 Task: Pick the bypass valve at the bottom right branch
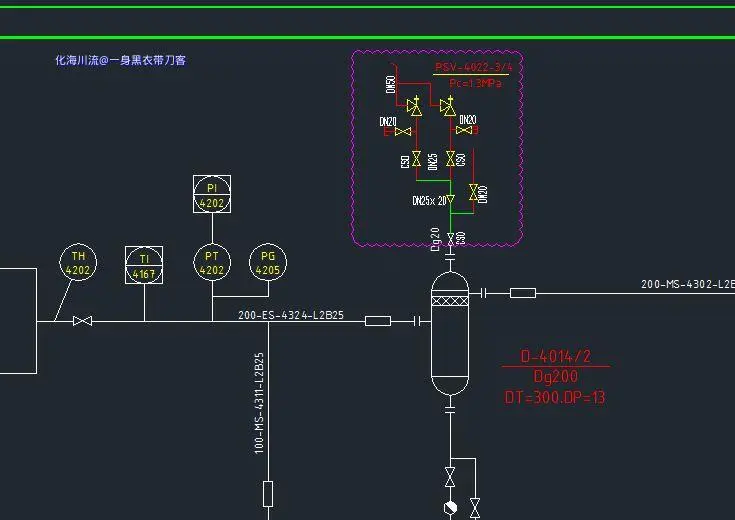coord(475,508)
